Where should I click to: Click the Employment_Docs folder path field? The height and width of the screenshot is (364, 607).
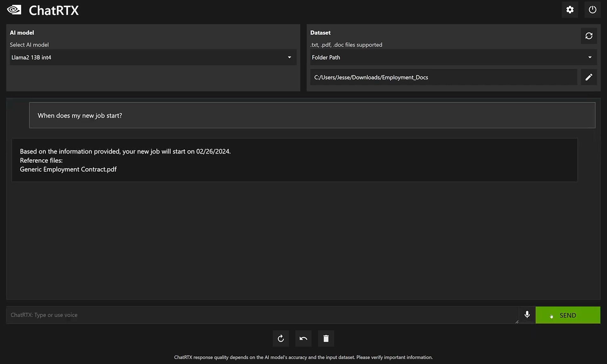(x=443, y=77)
